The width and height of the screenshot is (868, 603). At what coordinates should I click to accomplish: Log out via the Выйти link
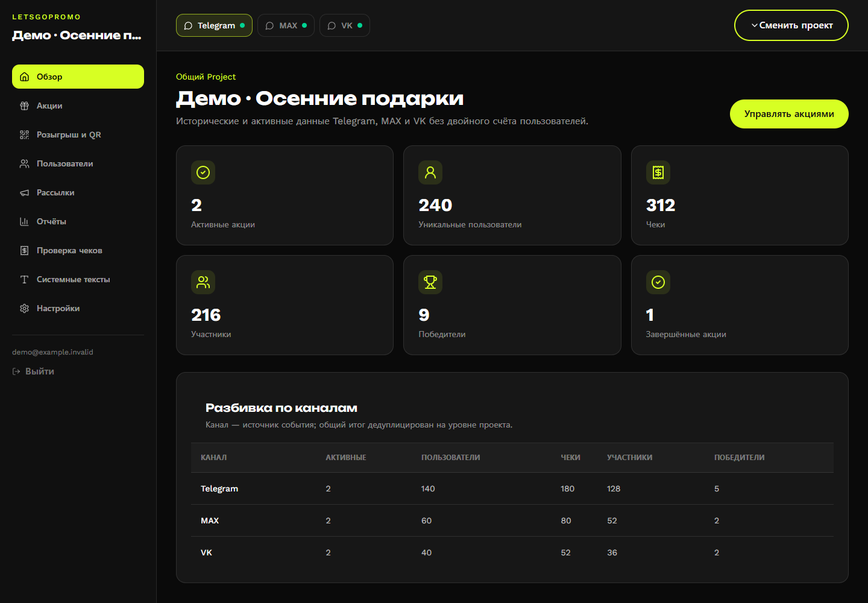point(33,371)
